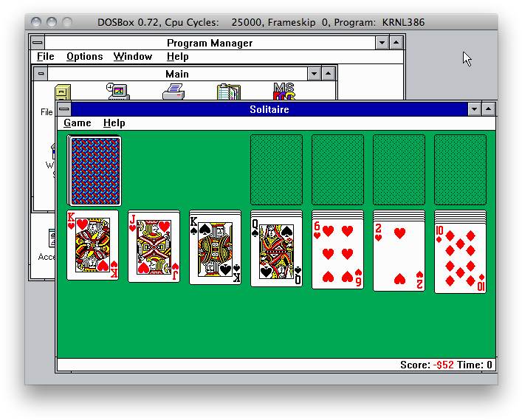Click the Time: 0 status text
The image size is (522, 420).
click(x=475, y=365)
